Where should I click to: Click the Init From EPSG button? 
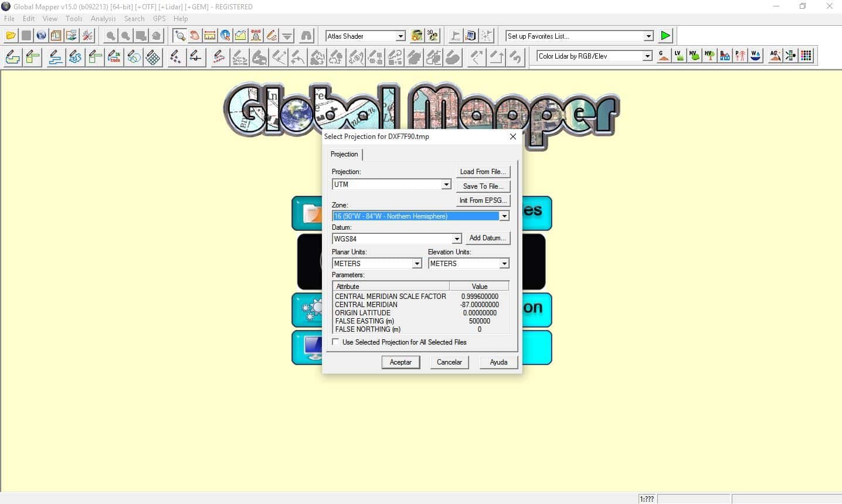483,200
